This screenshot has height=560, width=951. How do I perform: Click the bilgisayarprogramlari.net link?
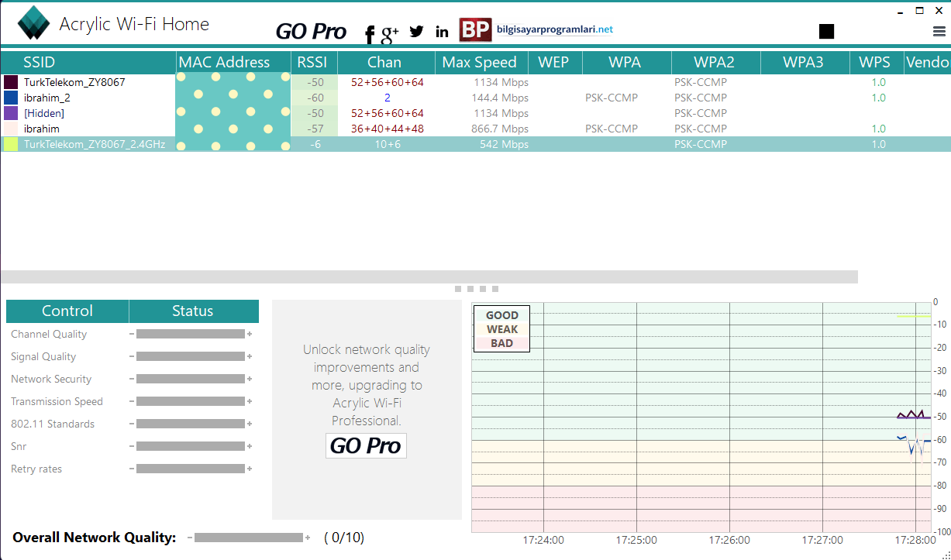point(555,29)
